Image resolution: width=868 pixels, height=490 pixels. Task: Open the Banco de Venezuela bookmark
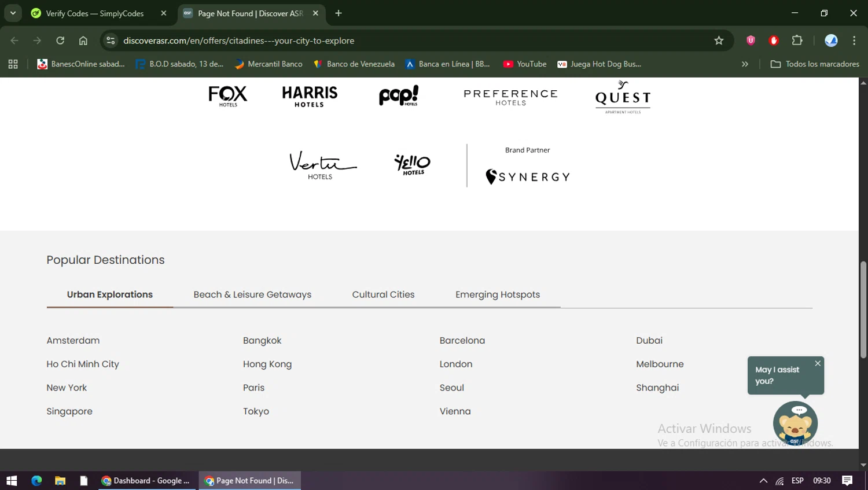pyautogui.click(x=354, y=64)
